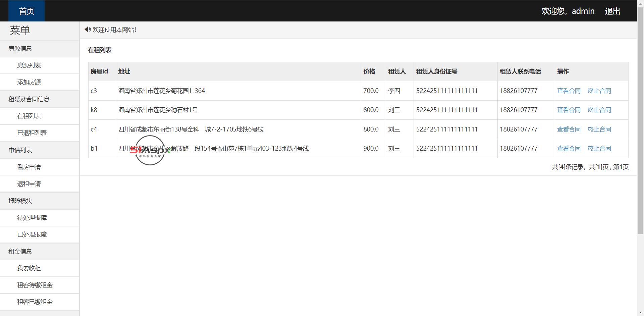Go to 已退租列表 page
Image resolution: width=644 pixels, height=316 pixels.
pos(32,133)
